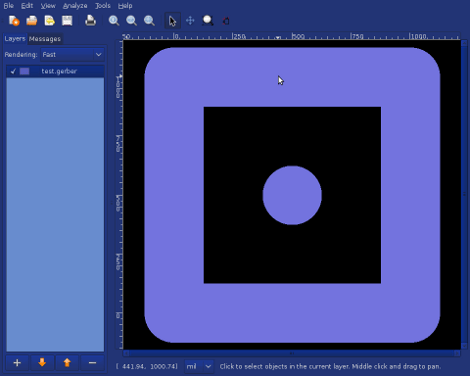Switch to the Layers tab
The image size is (470, 376).
(x=15, y=39)
